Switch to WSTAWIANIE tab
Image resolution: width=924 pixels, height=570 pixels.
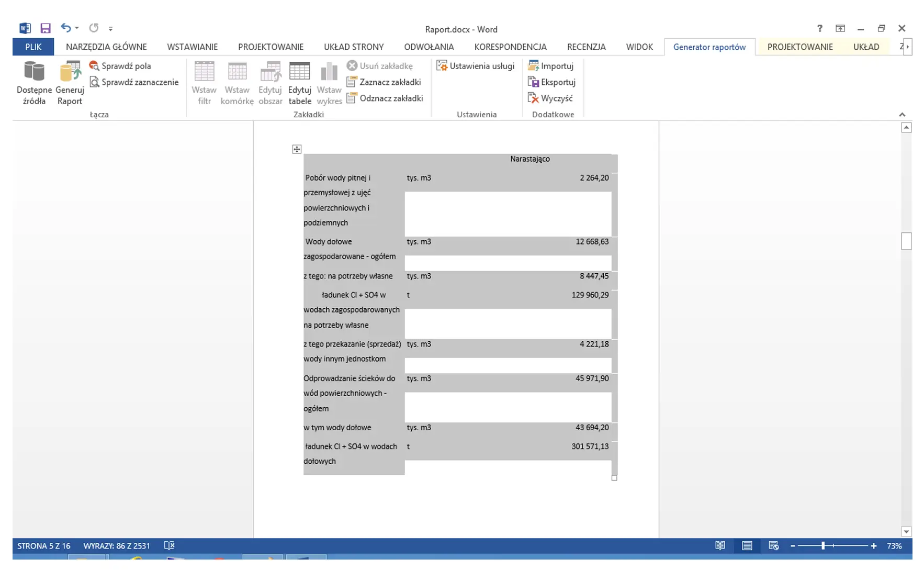tap(193, 47)
